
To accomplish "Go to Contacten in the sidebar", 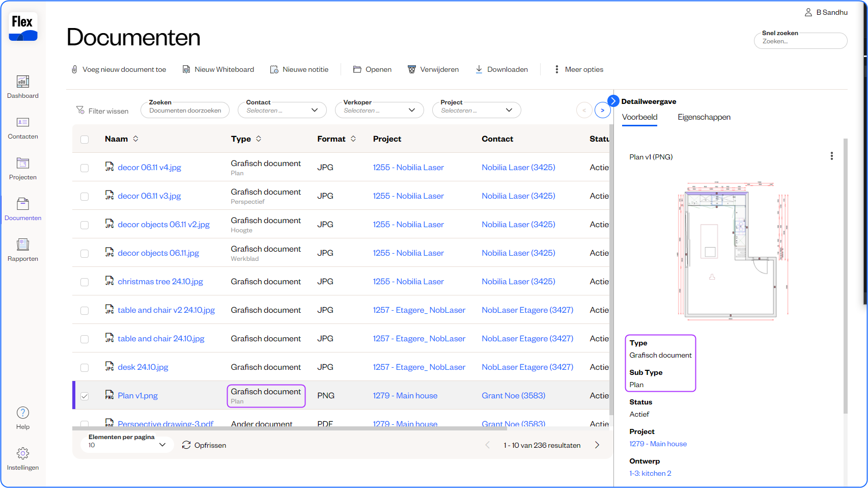I will [x=23, y=123].
